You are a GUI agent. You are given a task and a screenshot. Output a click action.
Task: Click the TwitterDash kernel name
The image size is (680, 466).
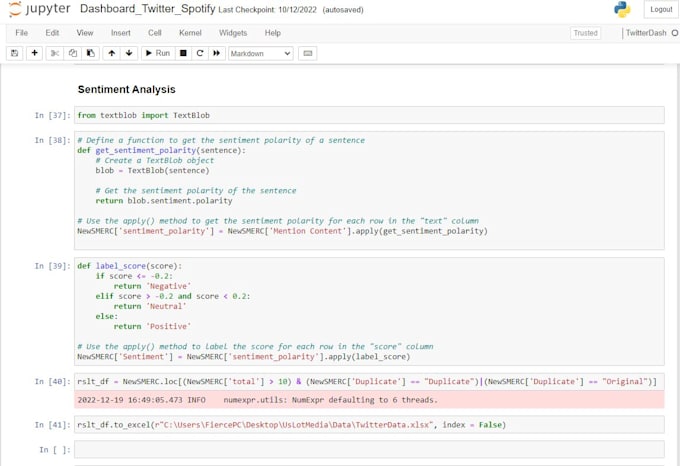pos(646,33)
